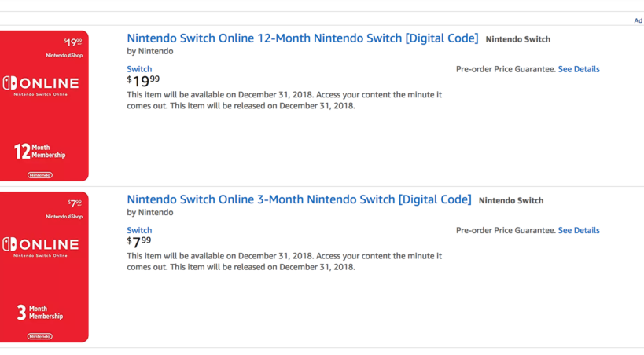Open the 3 Month Membership card thumbnail
Image resolution: width=644 pixels, height=355 pixels.
44,267
